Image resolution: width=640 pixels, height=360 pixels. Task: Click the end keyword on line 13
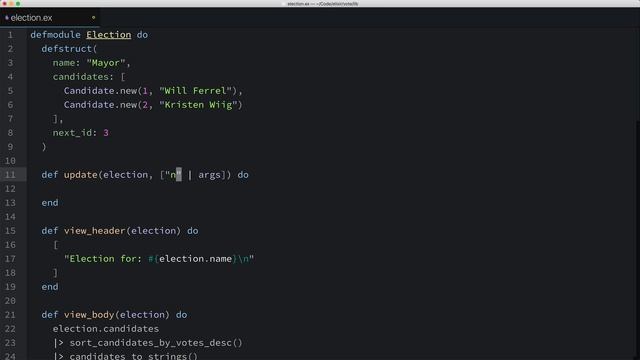(50, 203)
